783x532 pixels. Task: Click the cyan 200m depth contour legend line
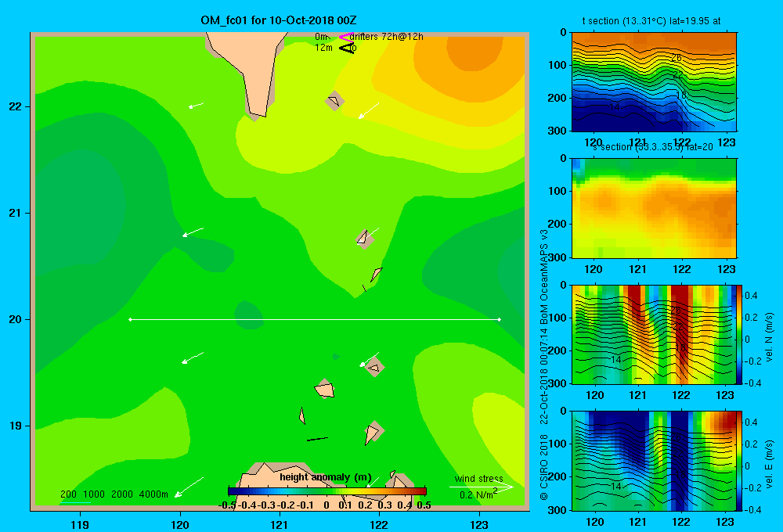coord(75,502)
